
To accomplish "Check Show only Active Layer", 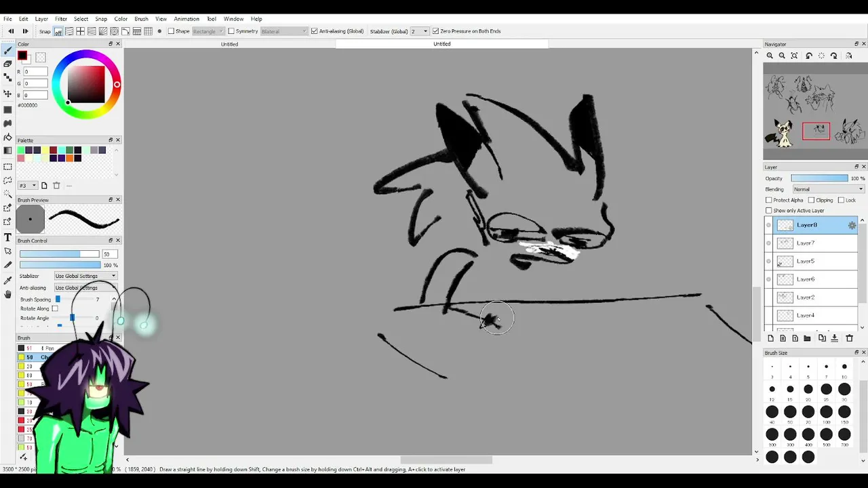I will coord(769,211).
